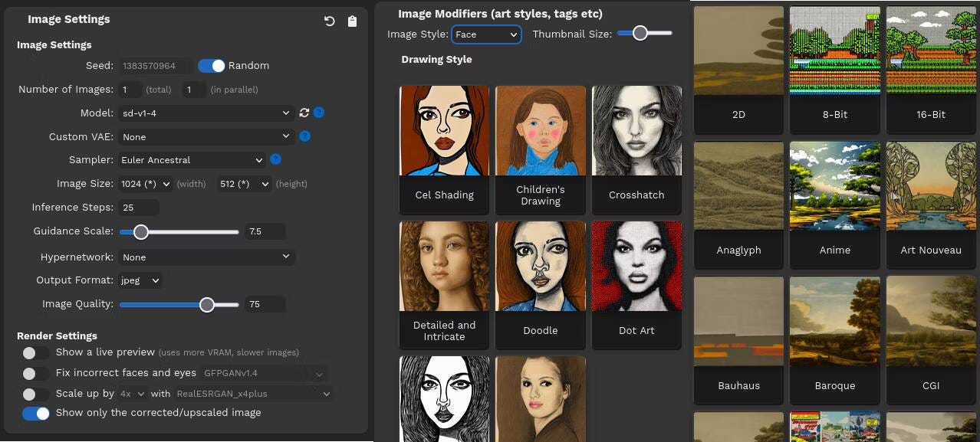Adjust the Guidance Scale slider
980x442 pixels.
pos(179,231)
